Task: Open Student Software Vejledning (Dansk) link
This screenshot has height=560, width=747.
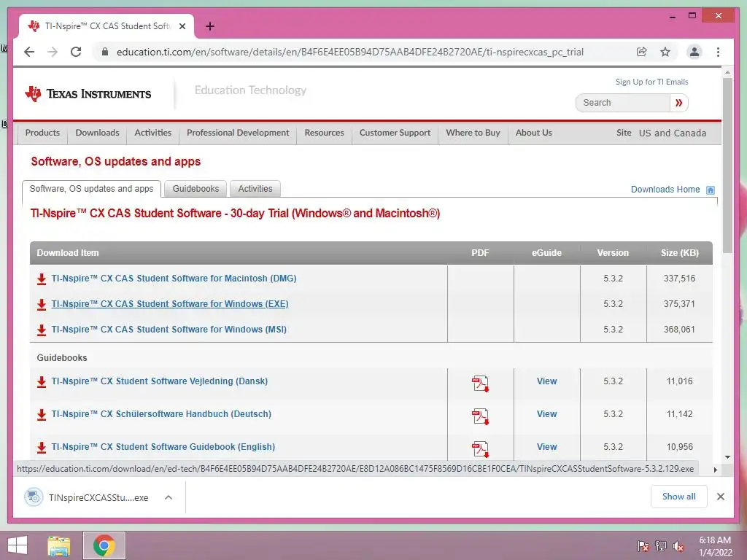Action: (x=160, y=381)
